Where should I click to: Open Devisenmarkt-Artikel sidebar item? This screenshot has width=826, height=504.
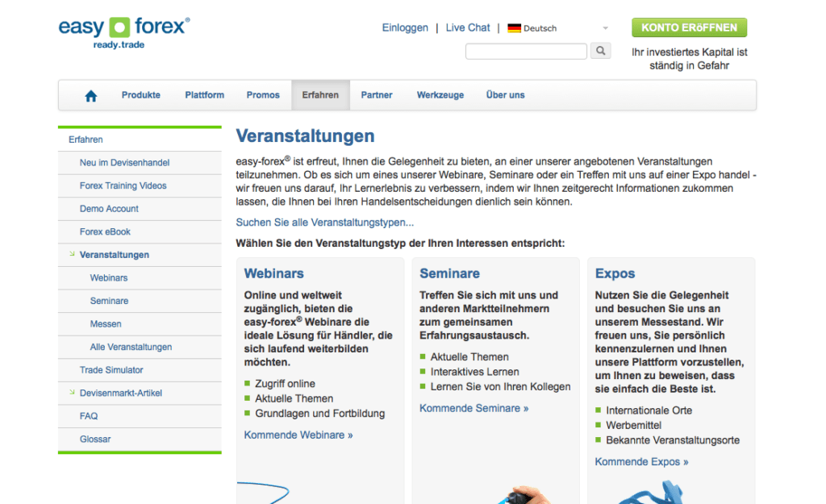121,394
